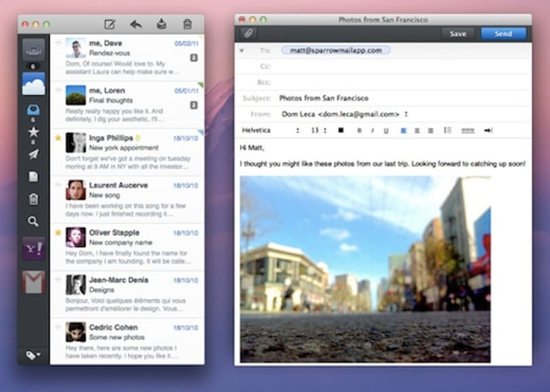
Task: Open the Rendez-vous conversation
Action: pyautogui.click(x=128, y=58)
